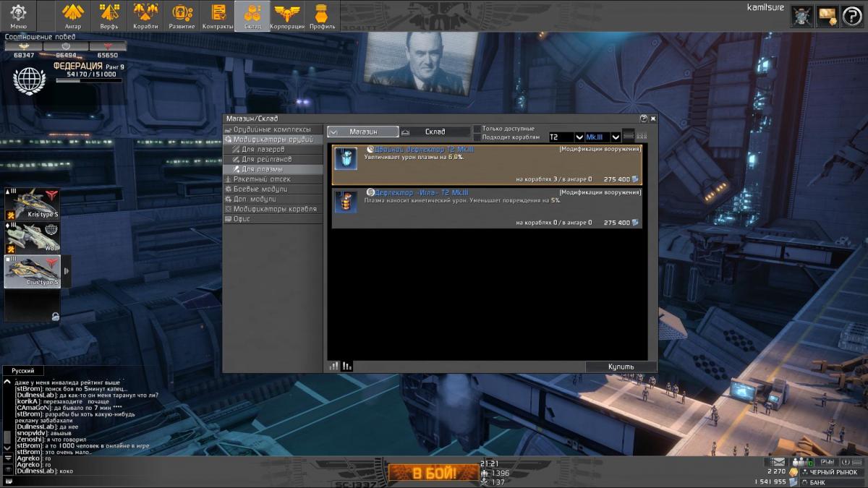Open the Развитие development icon
The image size is (868, 488).
point(182,16)
